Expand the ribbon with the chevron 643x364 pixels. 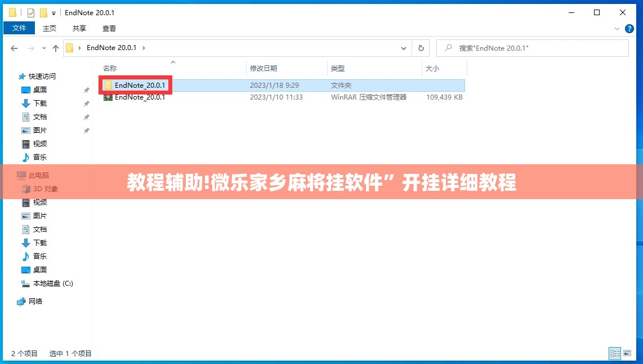(617, 29)
